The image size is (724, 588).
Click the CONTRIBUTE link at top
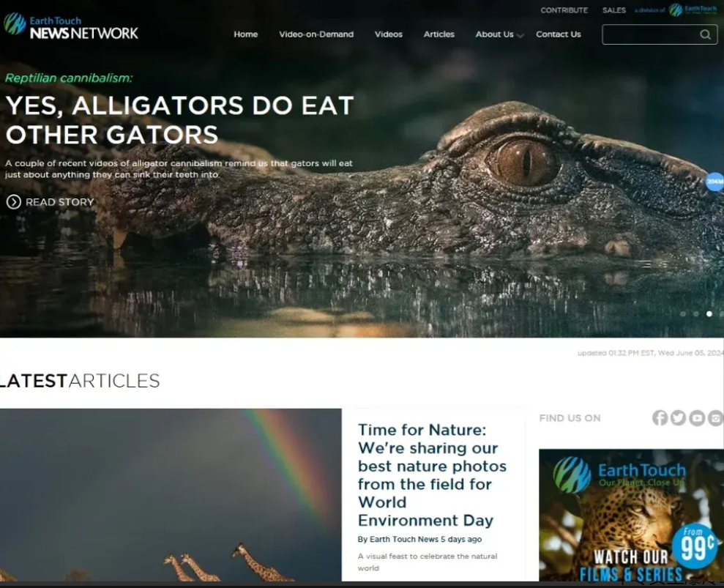click(x=564, y=10)
